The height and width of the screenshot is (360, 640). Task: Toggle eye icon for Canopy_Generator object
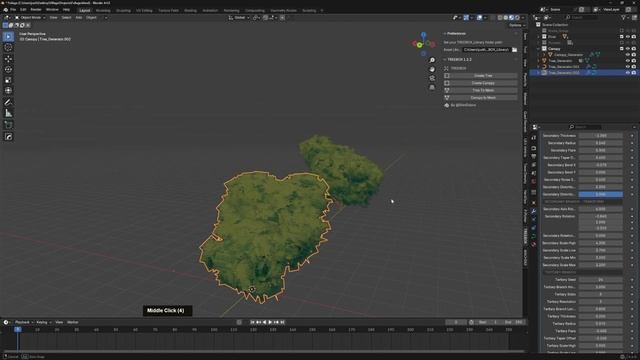click(628, 54)
